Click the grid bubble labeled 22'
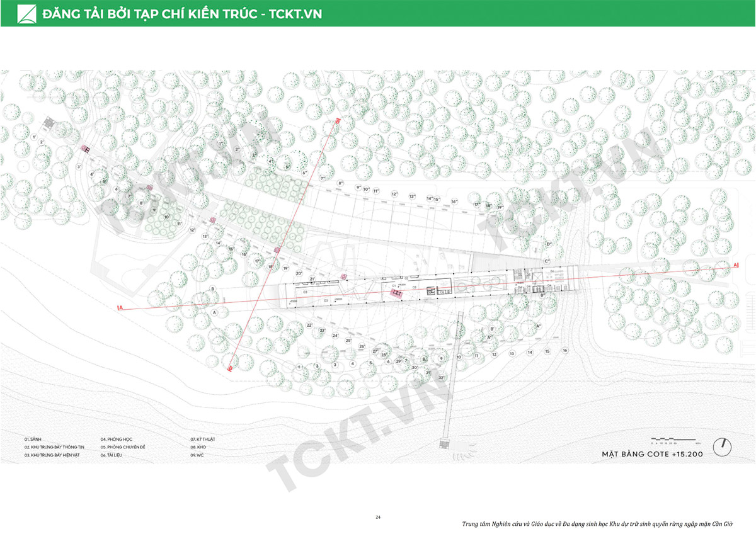 [309, 325]
